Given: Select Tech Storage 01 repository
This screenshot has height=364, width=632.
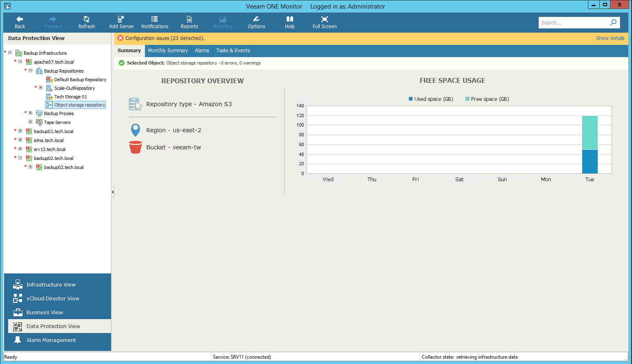Looking at the screenshot, I should point(70,97).
